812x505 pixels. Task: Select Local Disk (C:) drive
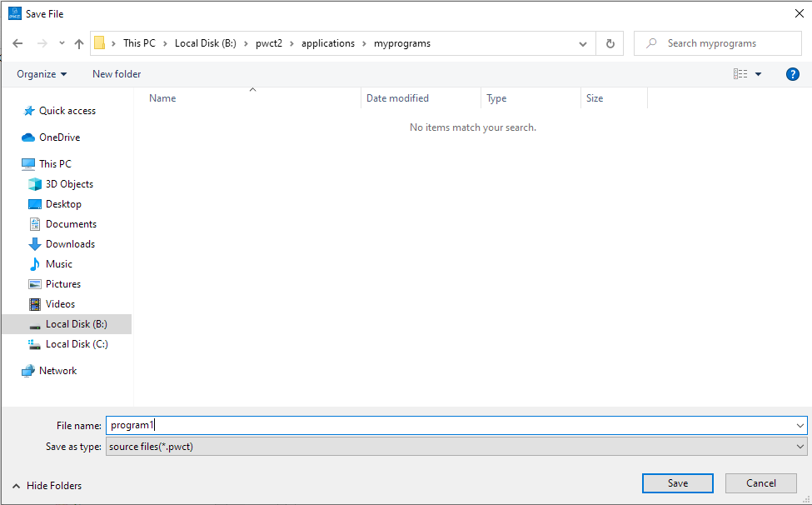(x=77, y=344)
